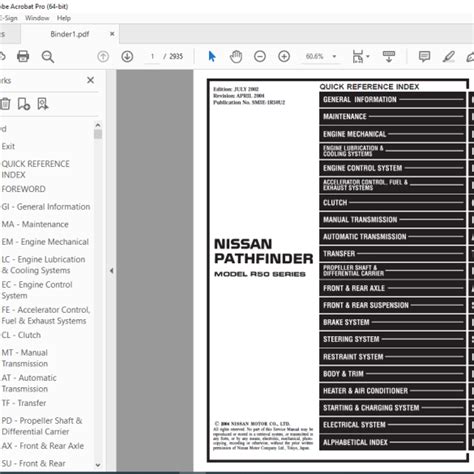This screenshot has height=474, width=474.
Task: Click ELECTRICAL SYSTEM index entry
Action: pyautogui.click(x=392, y=425)
